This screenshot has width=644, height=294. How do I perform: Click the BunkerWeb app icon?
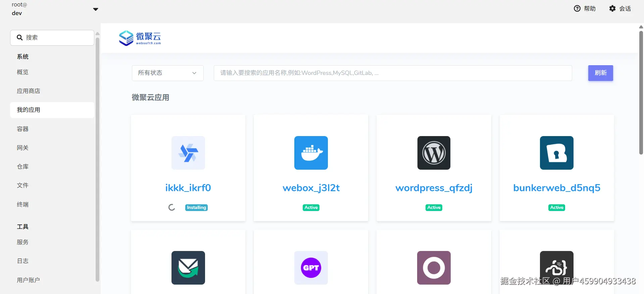coord(557,153)
